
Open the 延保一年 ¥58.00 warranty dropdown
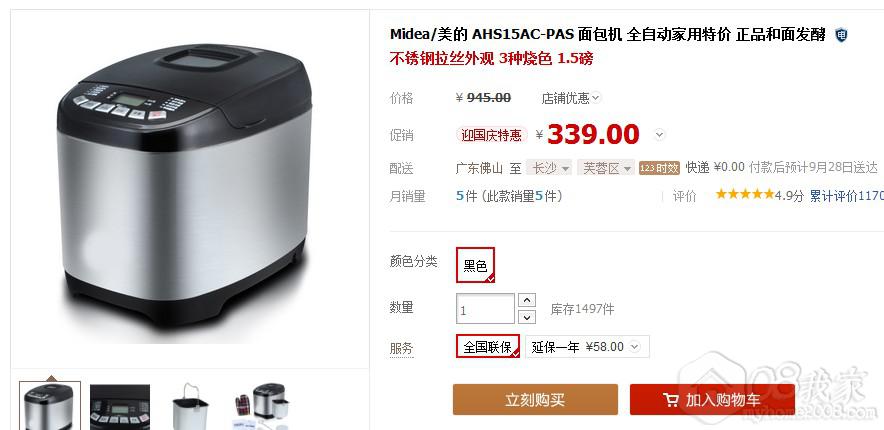tap(587, 347)
